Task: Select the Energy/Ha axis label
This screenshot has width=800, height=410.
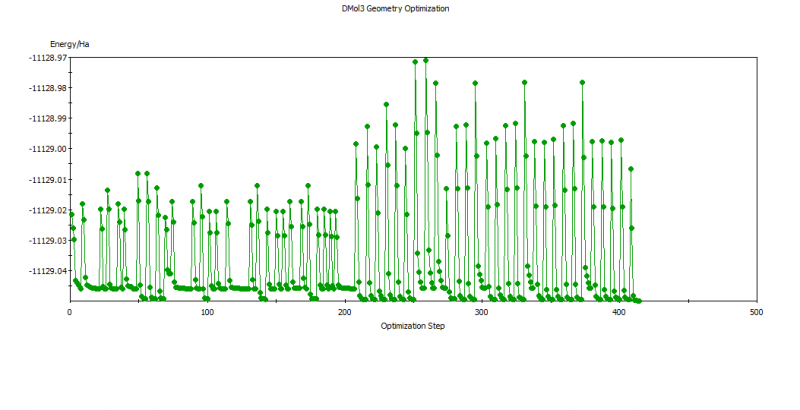Action: point(69,44)
